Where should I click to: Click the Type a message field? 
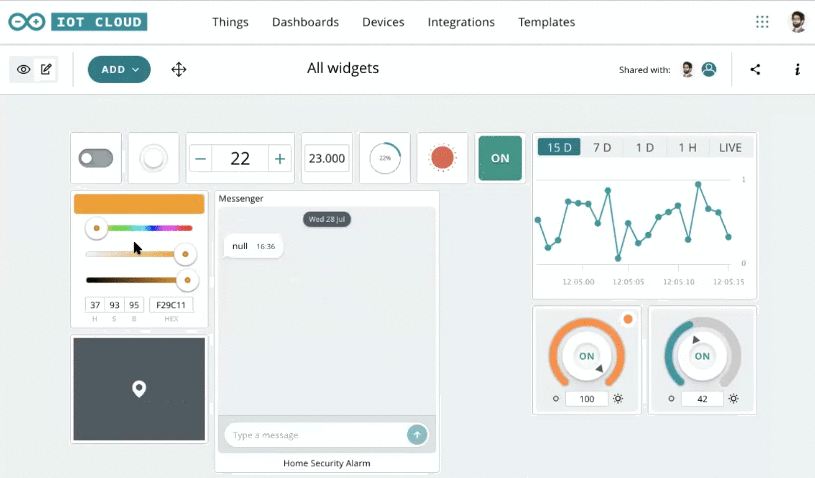pyautogui.click(x=316, y=435)
